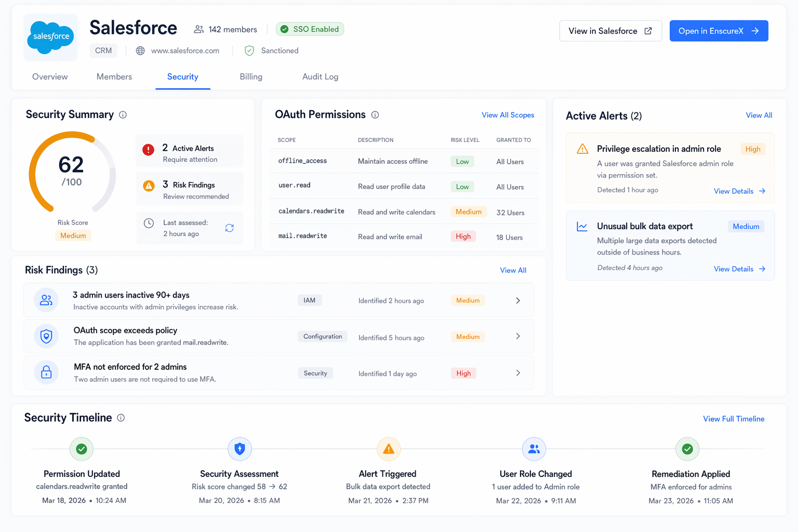Click the High risk badge on mail.readwrite scope
This screenshot has width=798, height=532.
click(463, 236)
